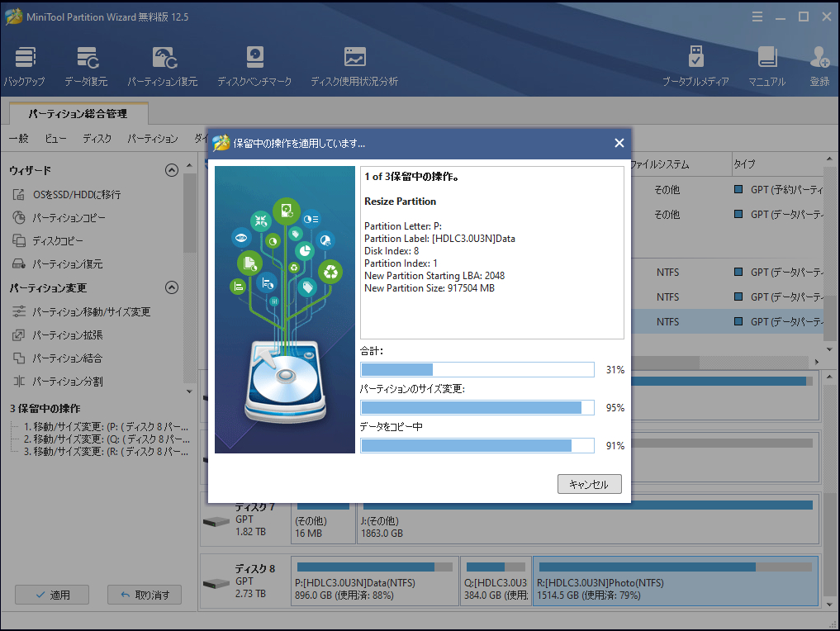Image resolution: width=840 pixels, height=631 pixels.
Task: Select pending operation 3 for R: partition
Action: tap(106, 452)
